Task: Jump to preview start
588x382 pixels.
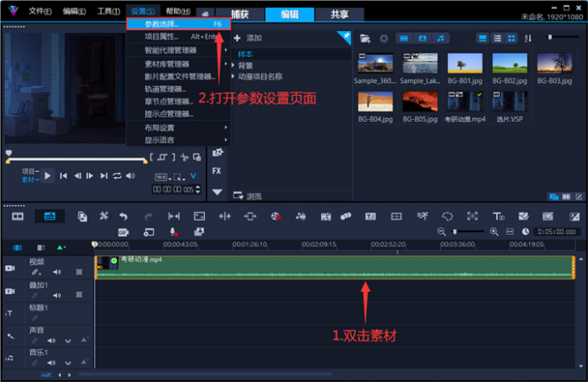Action: [63, 175]
